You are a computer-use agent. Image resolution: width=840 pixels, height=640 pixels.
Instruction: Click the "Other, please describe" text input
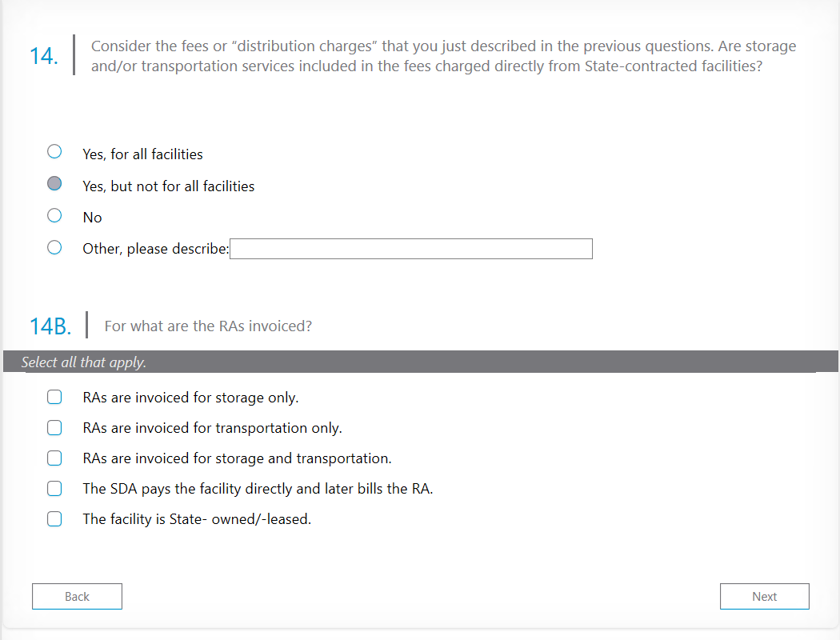coord(410,249)
